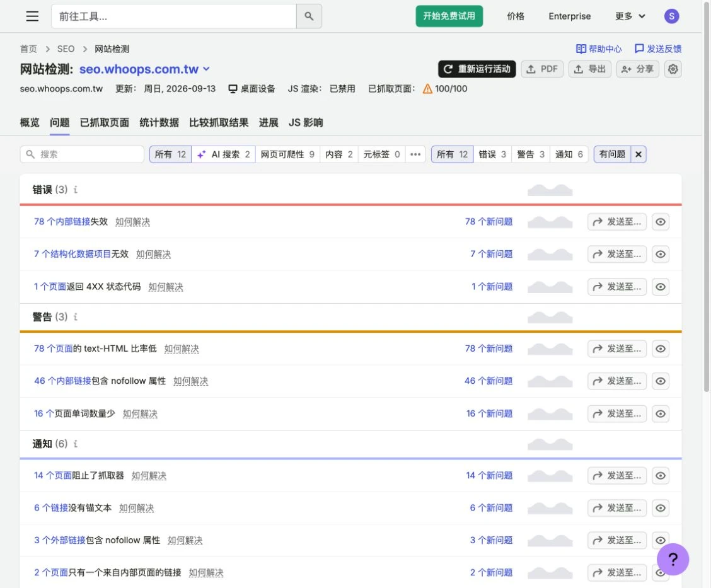Image resolution: width=711 pixels, height=588 pixels.
Task: Hide the 7 个结构化数据项目无效 issue
Action: [x=661, y=255]
